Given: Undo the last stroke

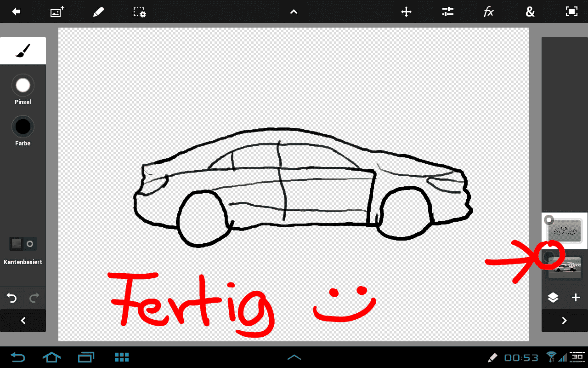Looking at the screenshot, I should 11,298.
